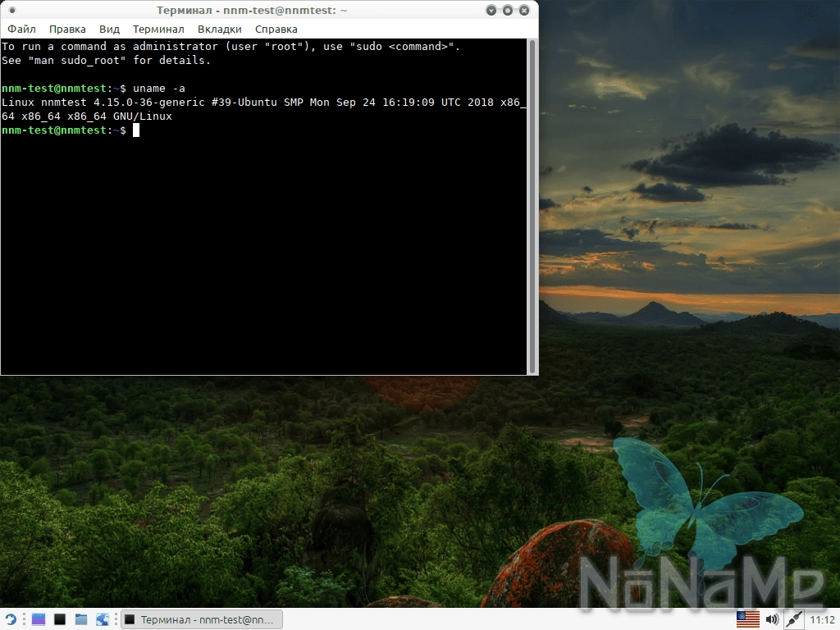
Task: Open the volume speaker tray icon
Action: [x=772, y=620]
